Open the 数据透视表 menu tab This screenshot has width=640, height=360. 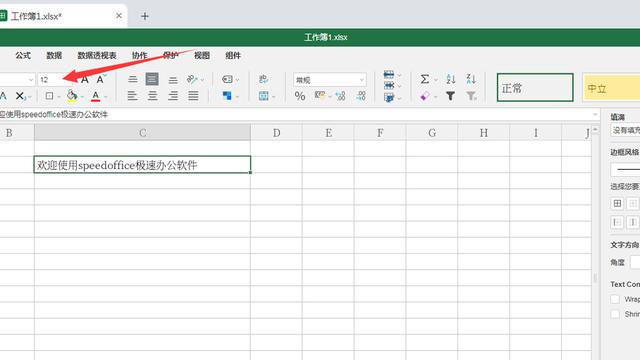pos(97,56)
